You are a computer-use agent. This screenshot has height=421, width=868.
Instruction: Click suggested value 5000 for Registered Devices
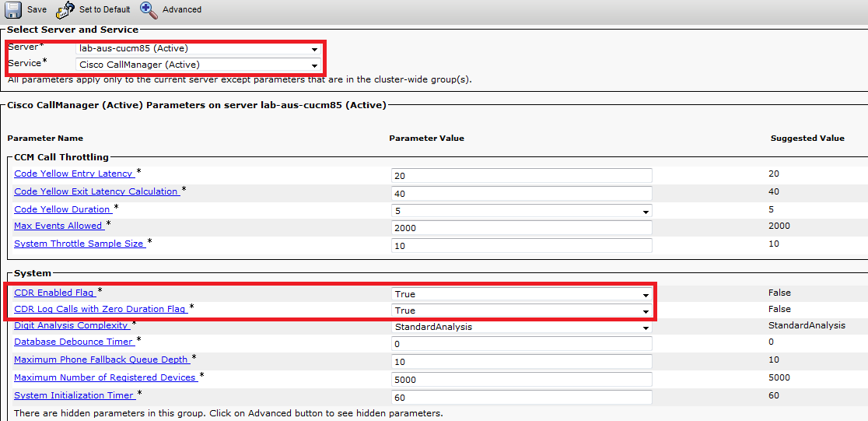[x=779, y=377]
